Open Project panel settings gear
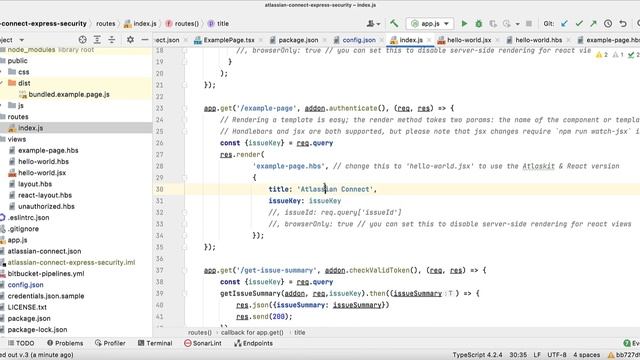 coord(130,40)
